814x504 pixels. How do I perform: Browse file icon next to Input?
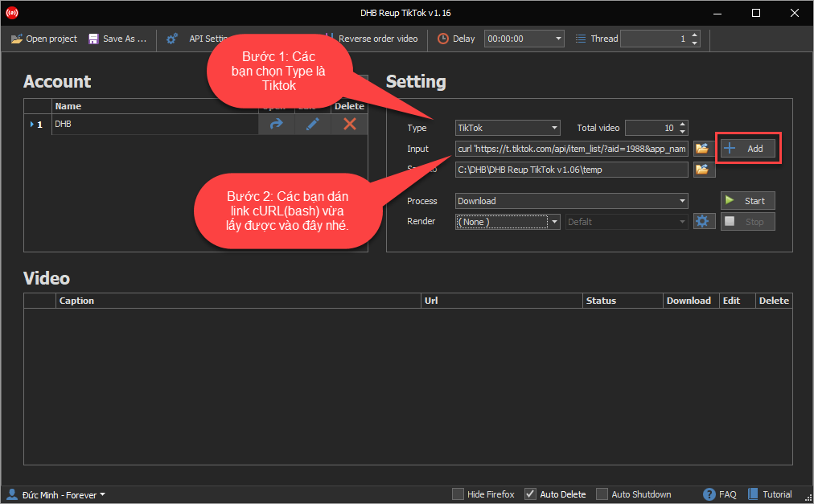[702, 149]
